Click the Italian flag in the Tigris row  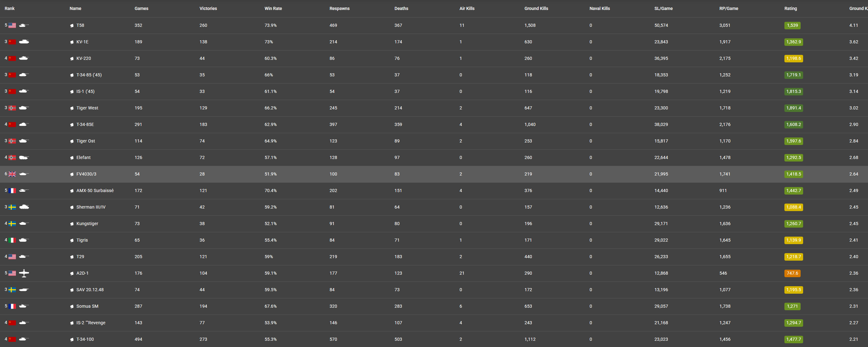point(12,240)
